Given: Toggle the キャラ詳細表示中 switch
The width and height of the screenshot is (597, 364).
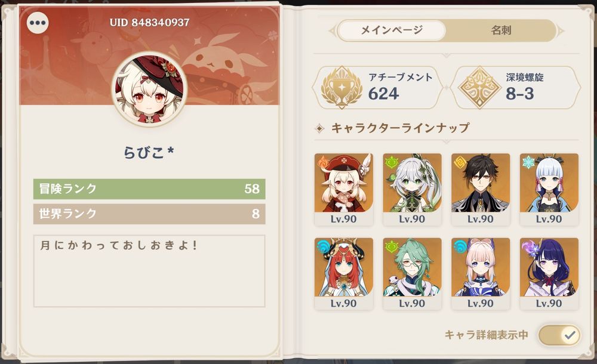Looking at the screenshot, I should [560, 335].
